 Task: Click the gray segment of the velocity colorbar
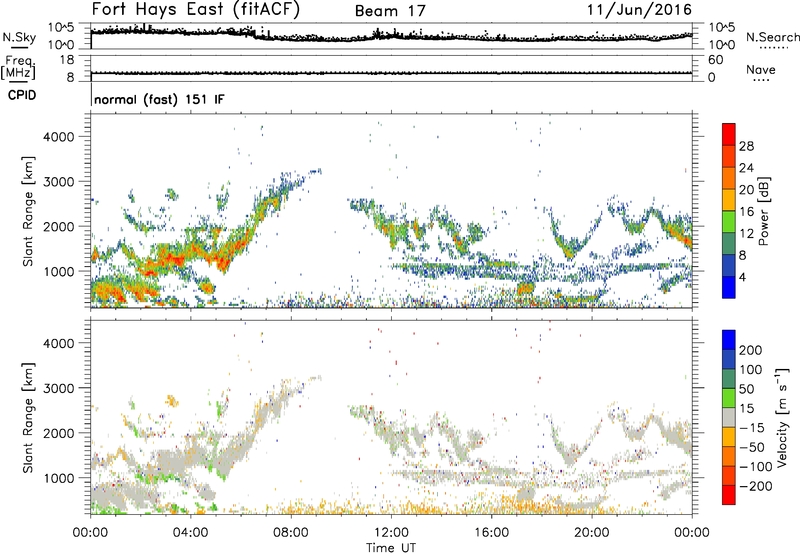point(729,417)
